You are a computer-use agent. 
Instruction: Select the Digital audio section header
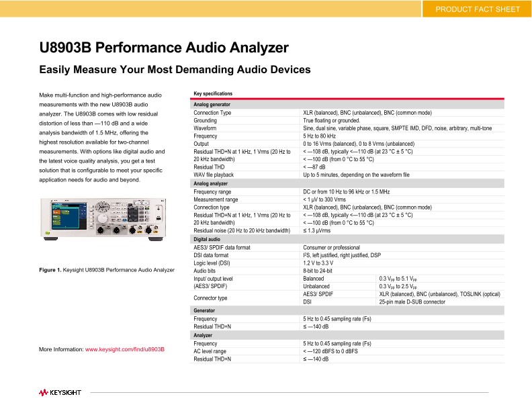pyautogui.click(x=347, y=239)
